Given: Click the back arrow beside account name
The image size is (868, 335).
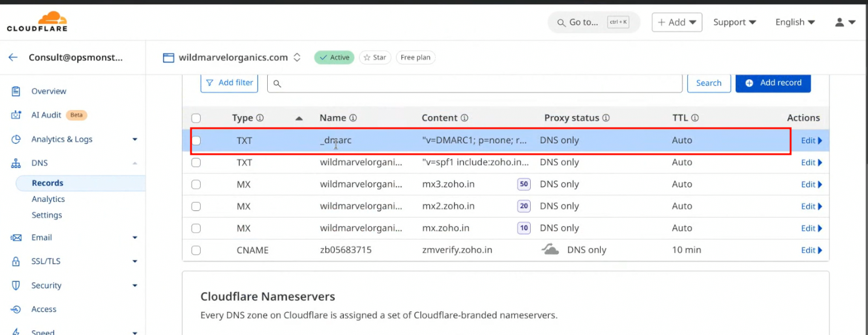Looking at the screenshot, I should pos(13,57).
